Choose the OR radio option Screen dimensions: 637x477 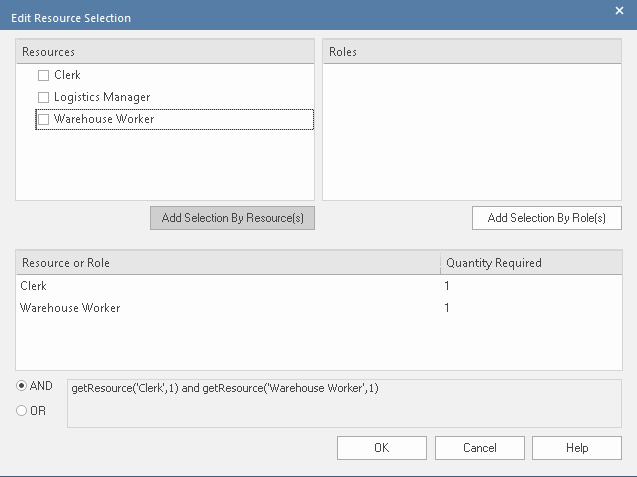tap(23, 410)
